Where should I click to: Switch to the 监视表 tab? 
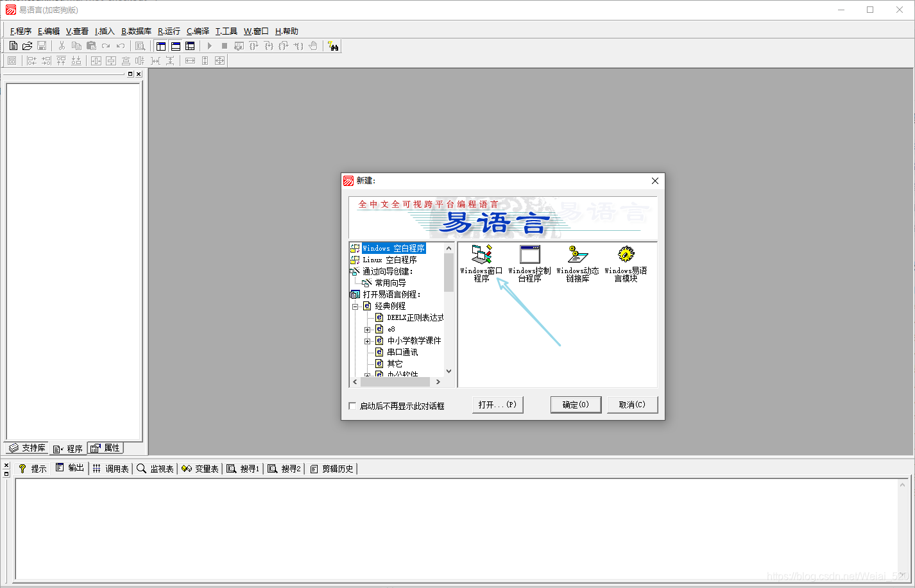pos(155,469)
